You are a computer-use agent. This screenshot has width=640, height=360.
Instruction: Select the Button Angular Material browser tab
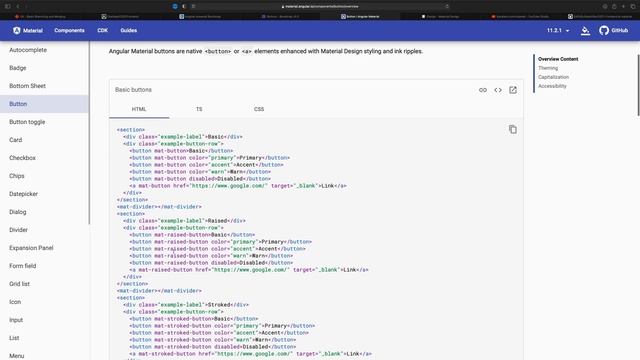[360, 16]
